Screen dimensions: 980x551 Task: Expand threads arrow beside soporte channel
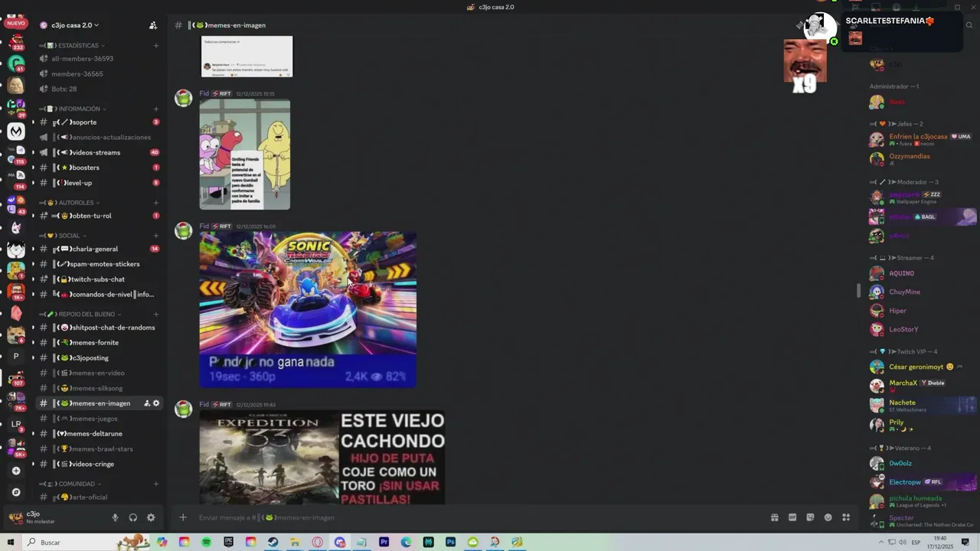pos(33,122)
